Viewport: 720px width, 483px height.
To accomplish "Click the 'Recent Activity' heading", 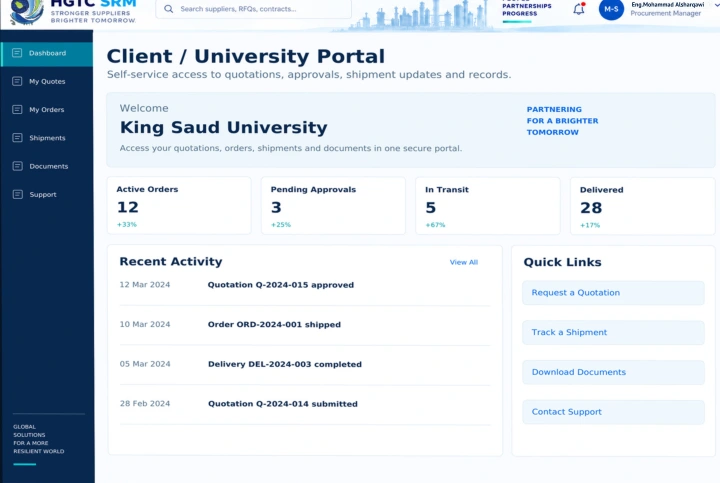I will point(171,261).
